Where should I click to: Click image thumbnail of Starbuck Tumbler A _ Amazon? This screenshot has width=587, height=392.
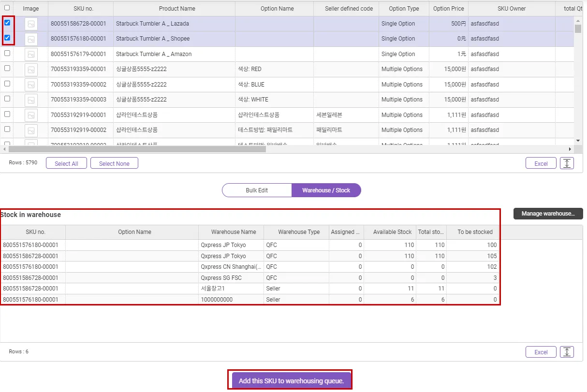point(31,54)
